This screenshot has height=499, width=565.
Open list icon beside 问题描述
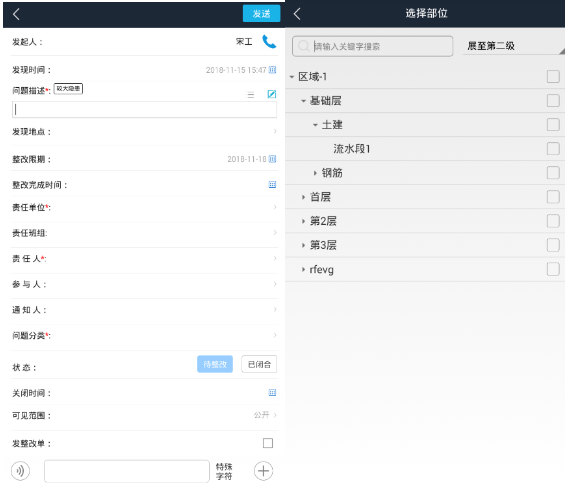pos(250,95)
